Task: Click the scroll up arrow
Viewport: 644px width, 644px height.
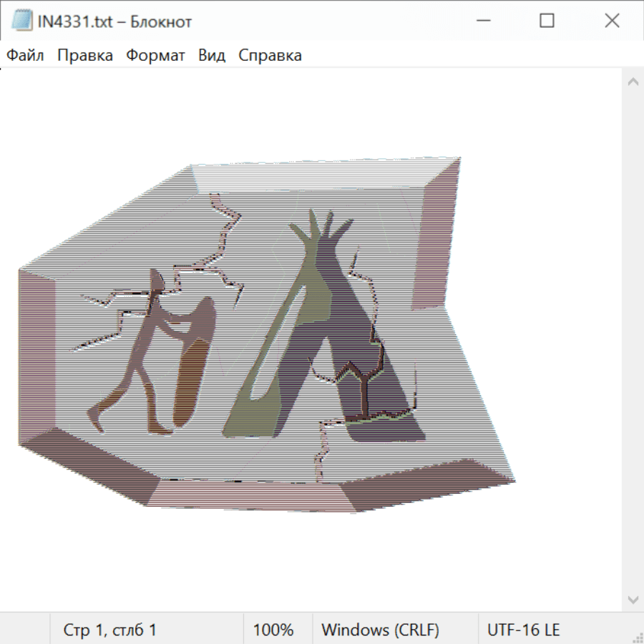Action: point(633,82)
